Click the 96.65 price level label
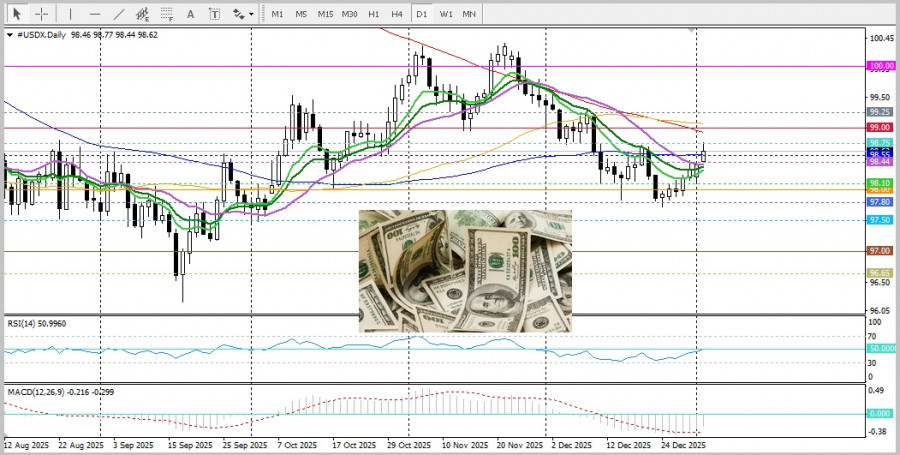900x455 pixels. pyautogui.click(x=880, y=273)
